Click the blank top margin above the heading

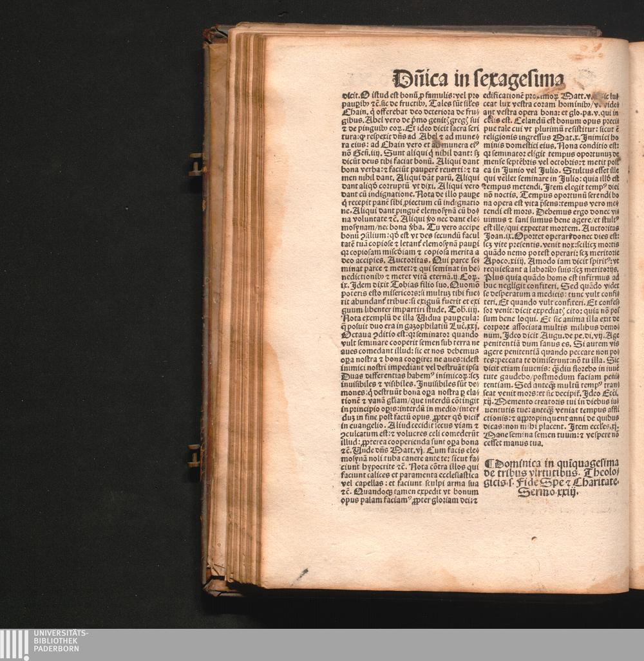click(x=444, y=50)
